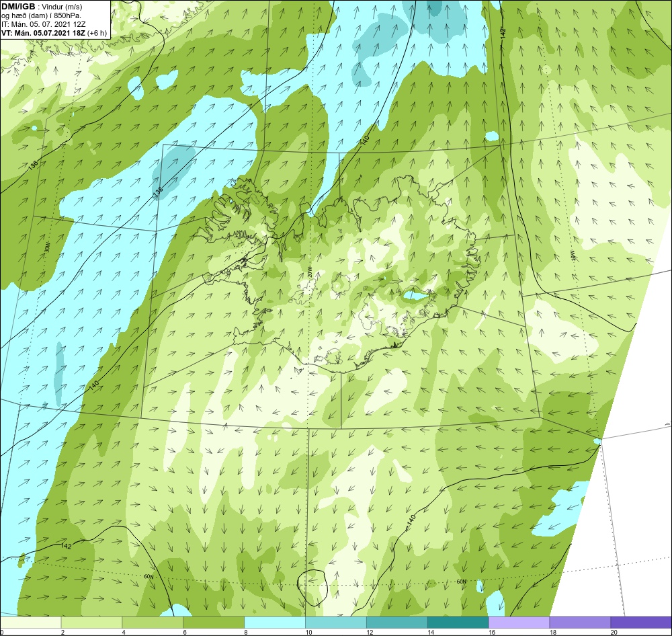The image size is (672, 636).
Task: Click the '10' tick label on the legend
Action: [308, 632]
